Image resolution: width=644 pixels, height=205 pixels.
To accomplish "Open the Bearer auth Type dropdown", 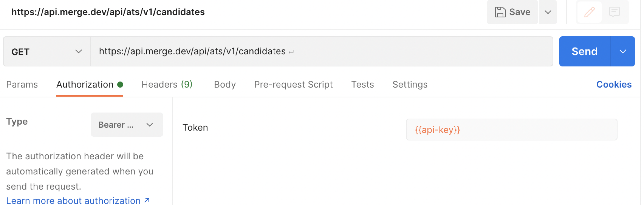I will 127,125.
